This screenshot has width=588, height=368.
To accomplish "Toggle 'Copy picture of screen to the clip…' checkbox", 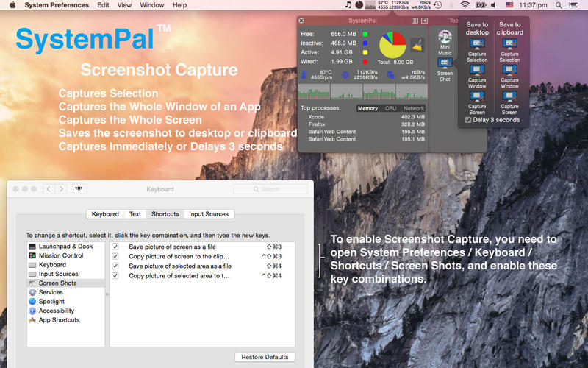I will pos(115,256).
